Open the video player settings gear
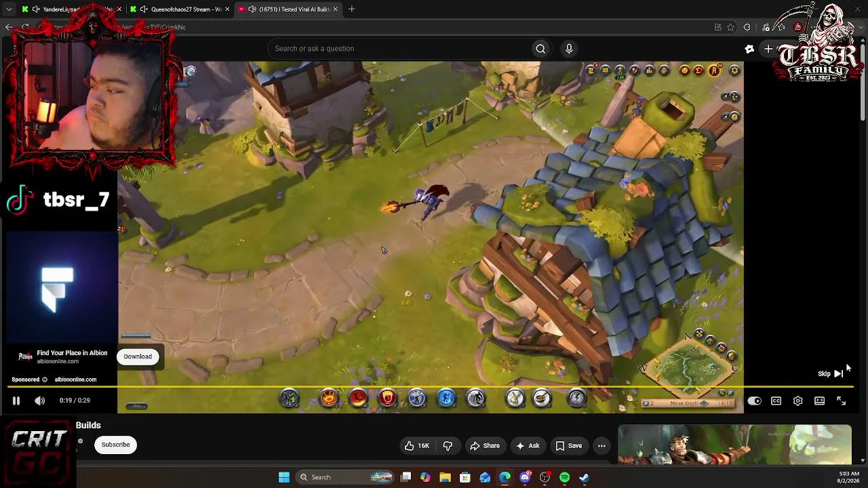 tap(798, 401)
